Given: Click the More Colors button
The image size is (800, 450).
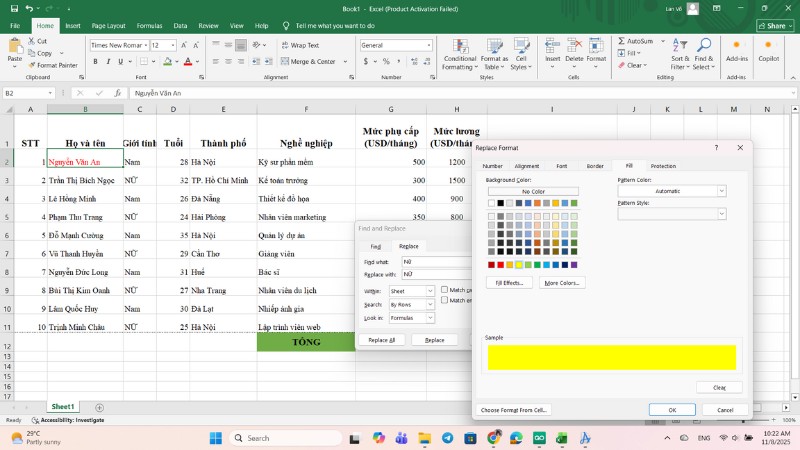Looking at the screenshot, I should point(562,283).
